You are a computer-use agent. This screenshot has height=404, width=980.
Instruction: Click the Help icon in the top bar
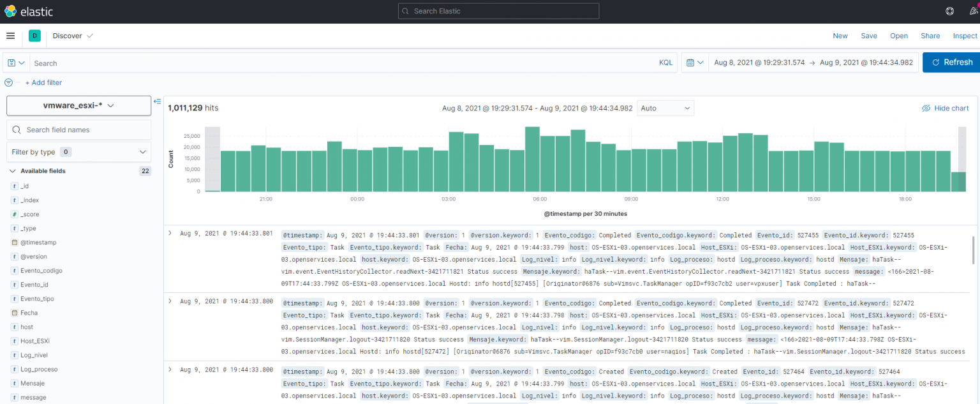point(949,11)
